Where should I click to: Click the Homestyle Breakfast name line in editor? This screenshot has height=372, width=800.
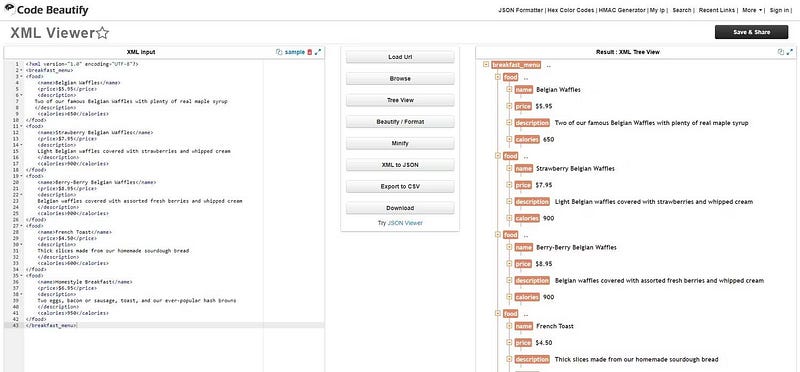[85, 282]
